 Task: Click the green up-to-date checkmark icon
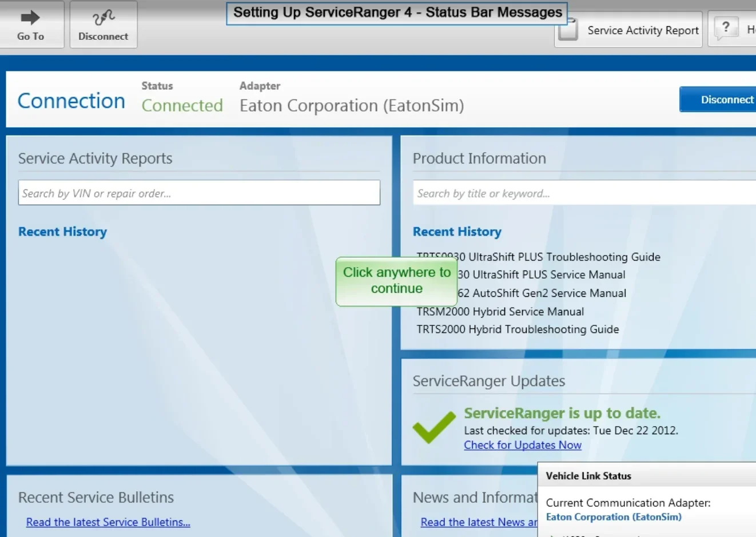[x=434, y=427]
